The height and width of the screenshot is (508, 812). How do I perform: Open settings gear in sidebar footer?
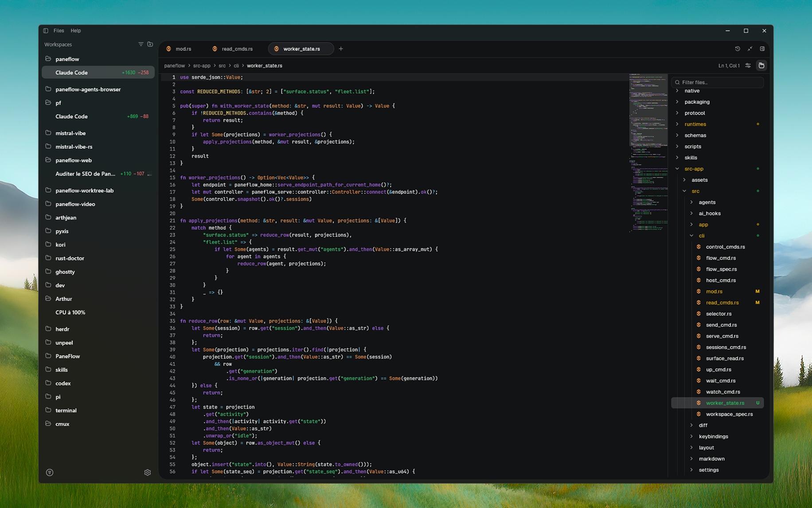[x=148, y=473]
